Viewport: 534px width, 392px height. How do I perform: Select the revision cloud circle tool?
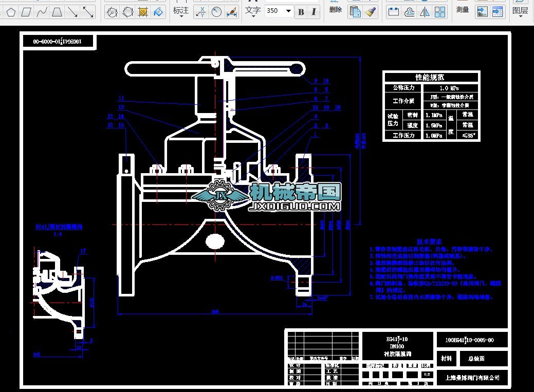click(x=127, y=13)
